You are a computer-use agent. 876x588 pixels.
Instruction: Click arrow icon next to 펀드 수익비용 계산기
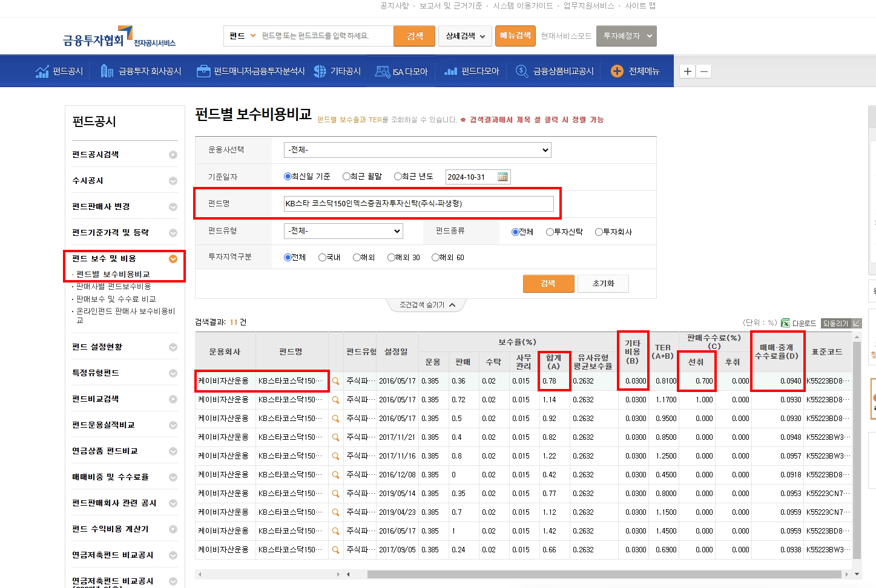pos(173,529)
